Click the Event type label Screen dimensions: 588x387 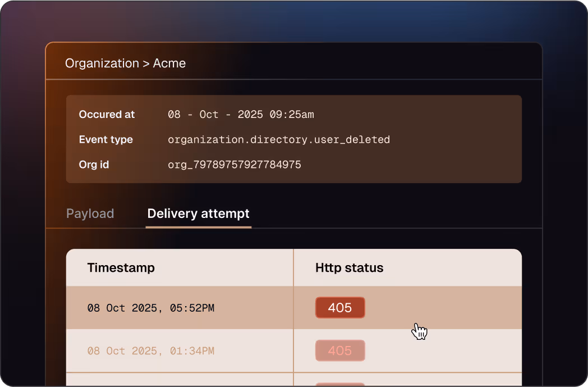click(105, 140)
